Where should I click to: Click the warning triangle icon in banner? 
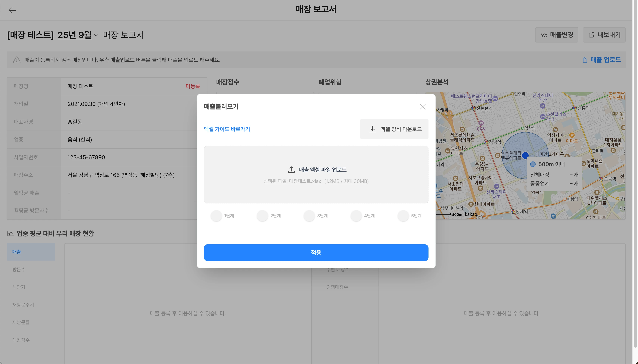[x=17, y=60]
